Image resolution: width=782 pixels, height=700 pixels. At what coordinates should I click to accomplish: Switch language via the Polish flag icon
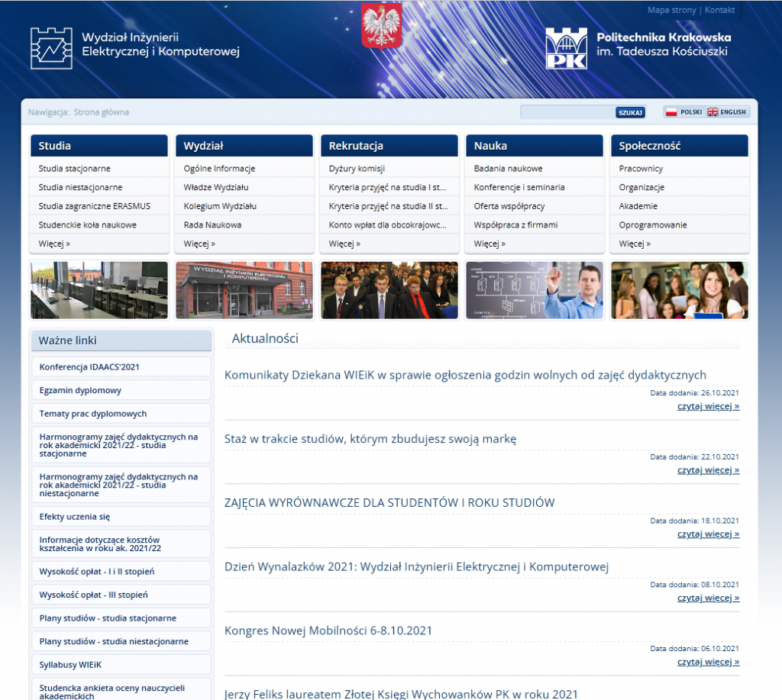pos(671,112)
